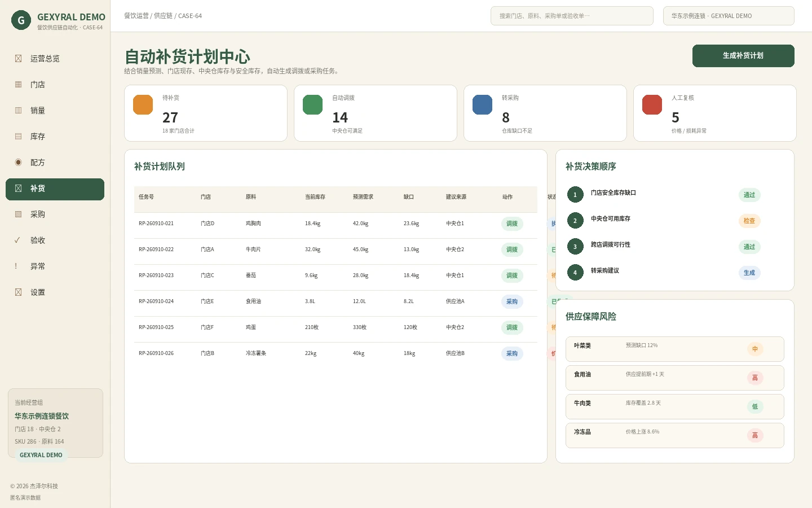Click 采购 action for RP-260910-024
This screenshot has width=812, height=508.
point(512,301)
